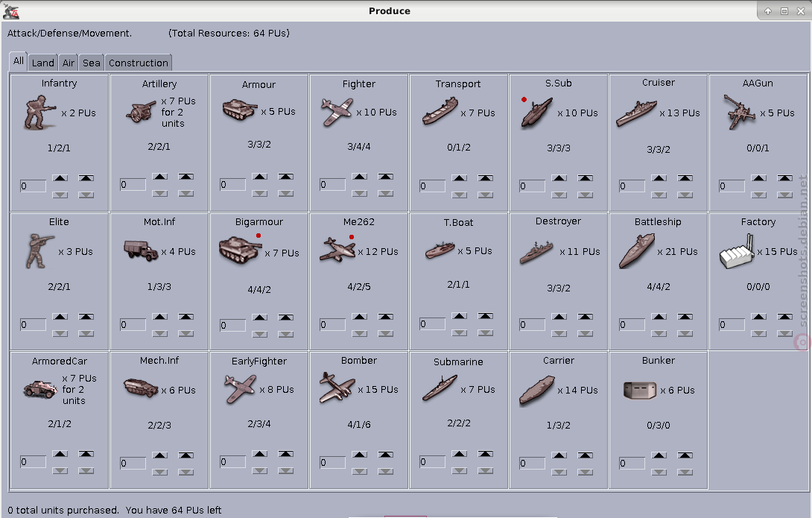
Task: Open the Land units tab
Action: pyautogui.click(x=43, y=63)
